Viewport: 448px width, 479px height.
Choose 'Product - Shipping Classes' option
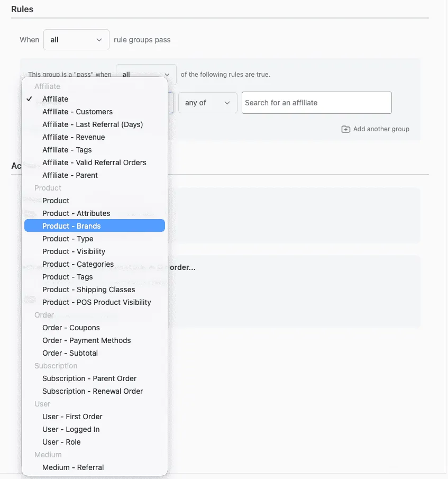click(95, 290)
